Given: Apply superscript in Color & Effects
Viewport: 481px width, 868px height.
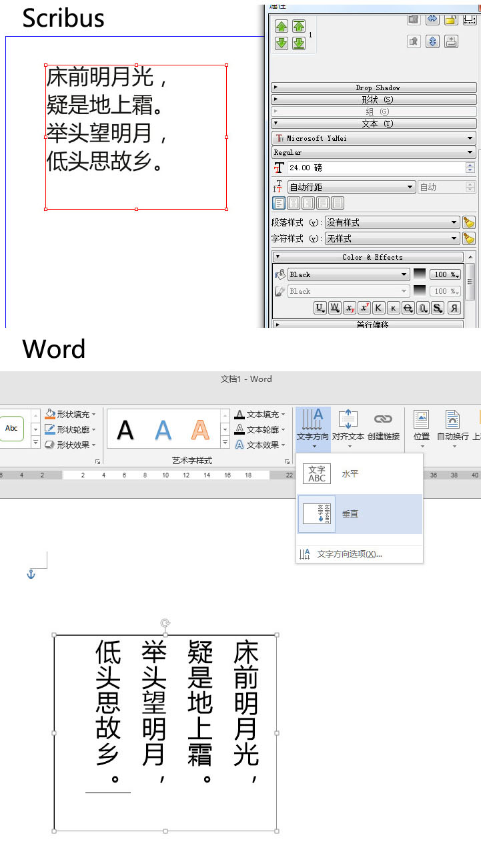Looking at the screenshot, I should [x=364, y=308].
